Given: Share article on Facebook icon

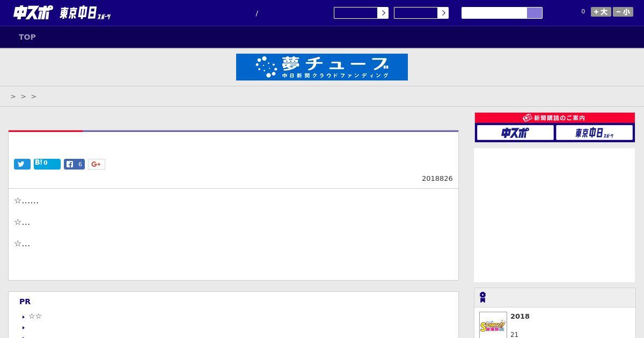Looking at the screenshot, I should tap(74, 164).
